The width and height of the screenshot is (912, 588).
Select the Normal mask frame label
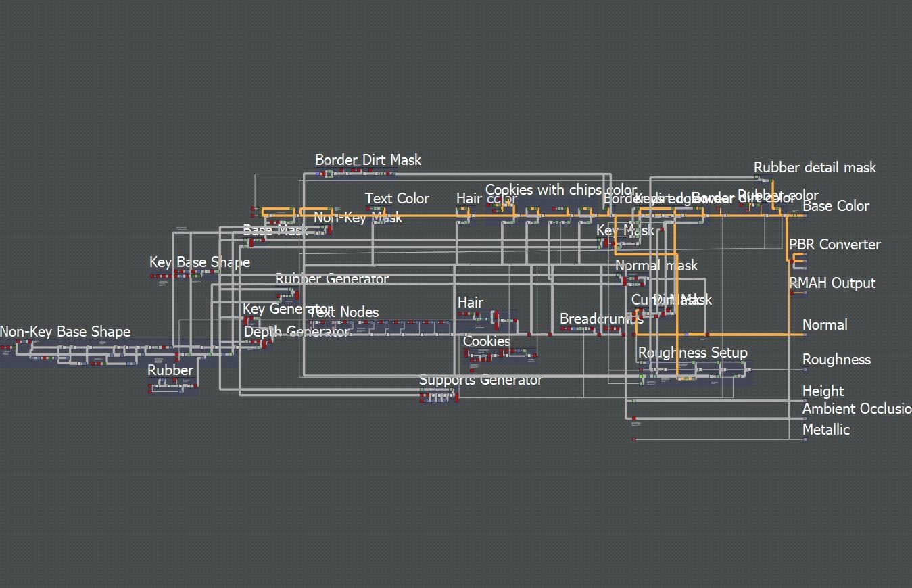coord(656,266)
